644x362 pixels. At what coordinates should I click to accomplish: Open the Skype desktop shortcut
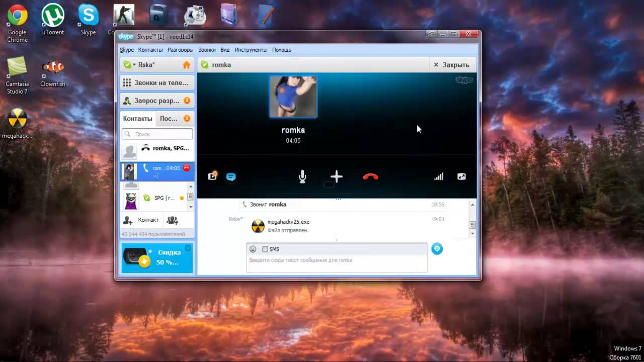coord(88,20)
